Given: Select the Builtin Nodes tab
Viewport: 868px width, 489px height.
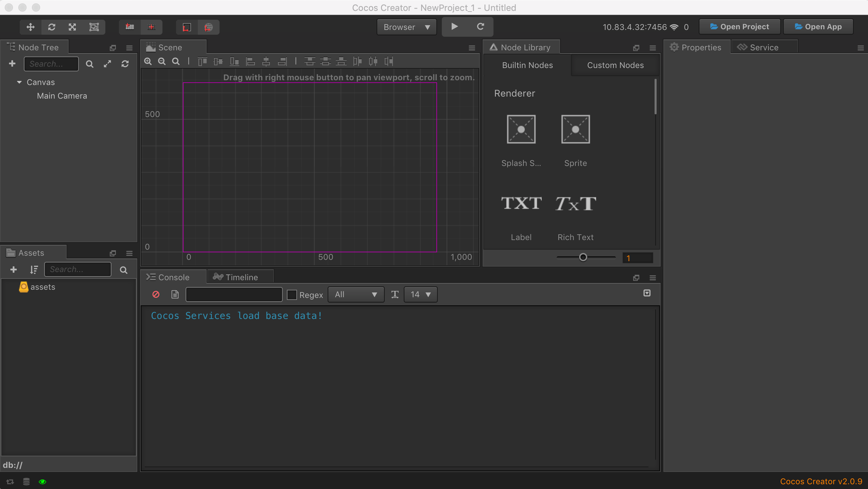Looking at the screenshot, I should click(x=527, y=65).
